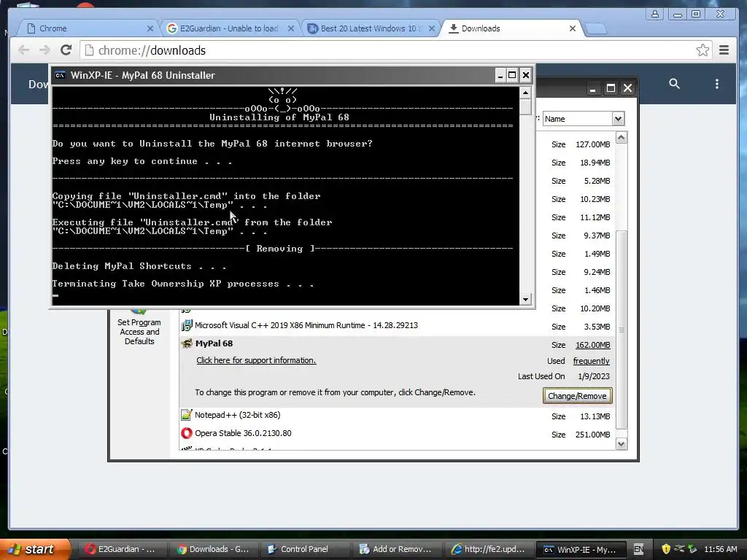
Task: Click Change/Remove for MyPal 68
Action: click(x=577, y=396)
